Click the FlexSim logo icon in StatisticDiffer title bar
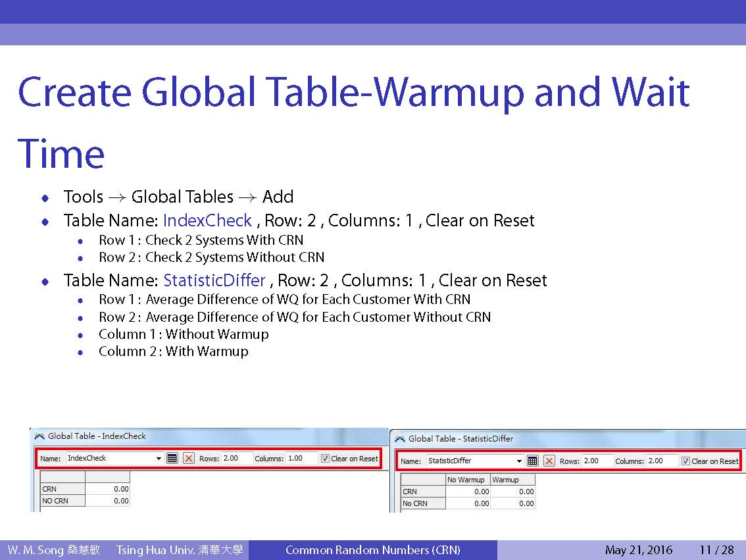This screenshot has width=746, height=560. click(400, 438)
